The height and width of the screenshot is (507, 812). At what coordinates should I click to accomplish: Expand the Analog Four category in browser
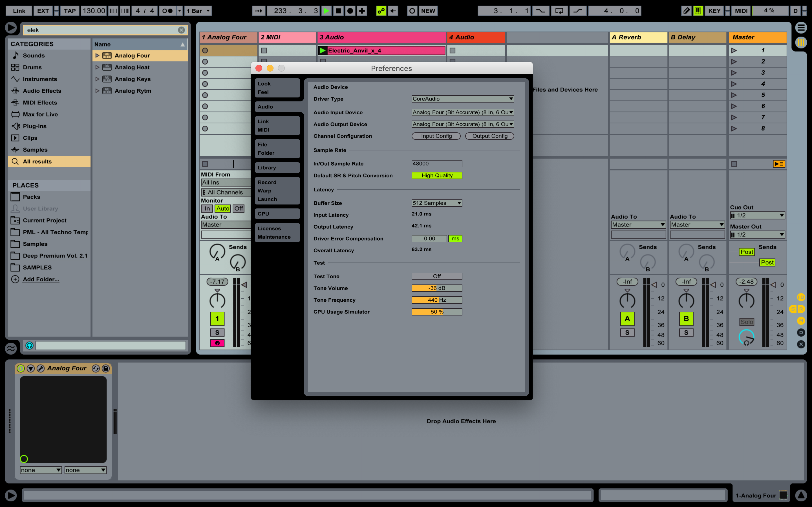(x=96, y=55)
